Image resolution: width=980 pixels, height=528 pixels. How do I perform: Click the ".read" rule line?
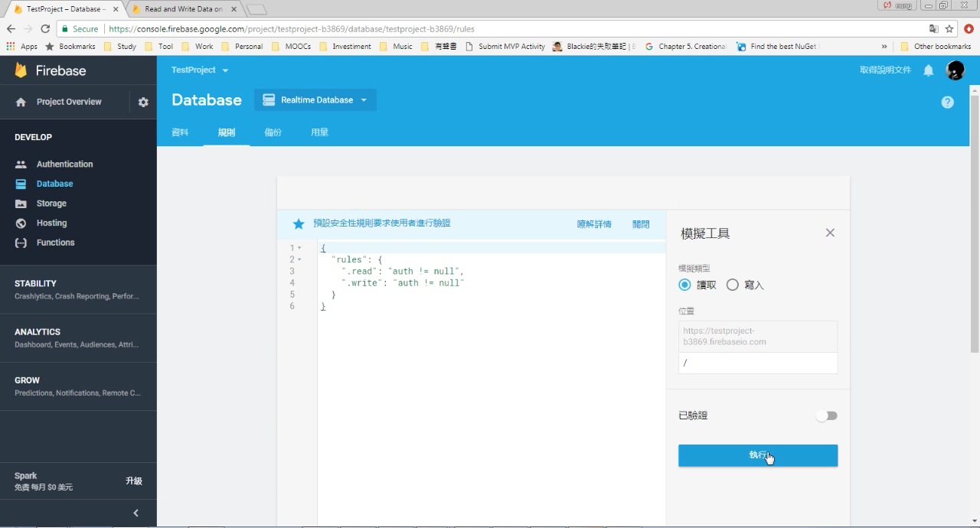(403, 272)
